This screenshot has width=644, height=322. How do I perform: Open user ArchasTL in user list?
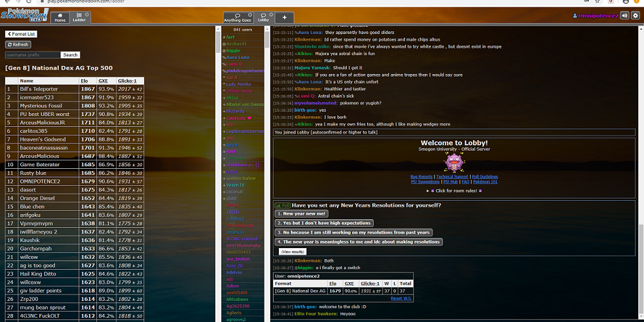click(x=236, y=44)
